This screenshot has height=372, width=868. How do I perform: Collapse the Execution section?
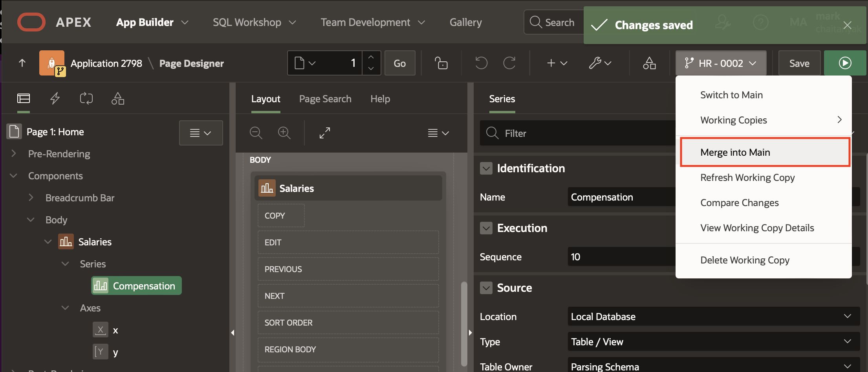(x=486, y=228)
